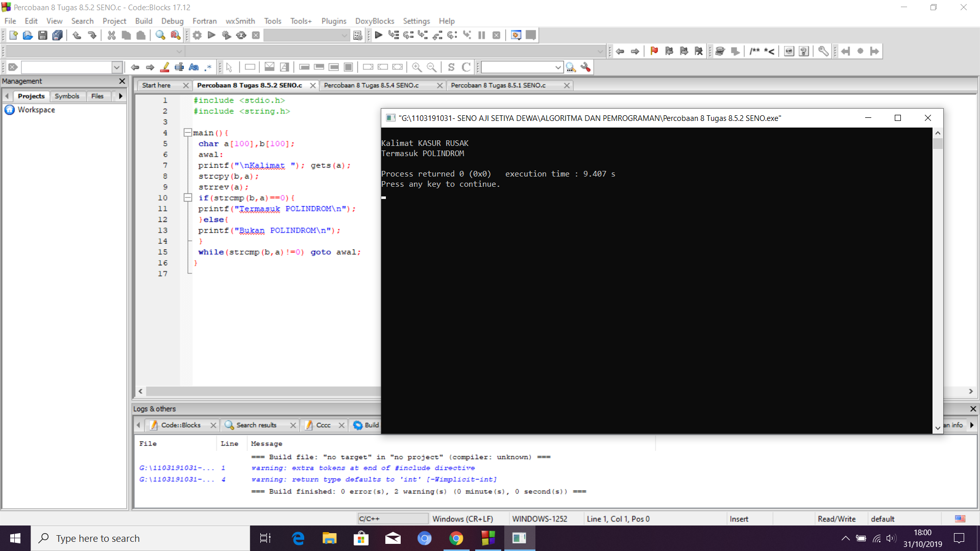Click the Run program icon
980x551 pixels.
point(211,35)
